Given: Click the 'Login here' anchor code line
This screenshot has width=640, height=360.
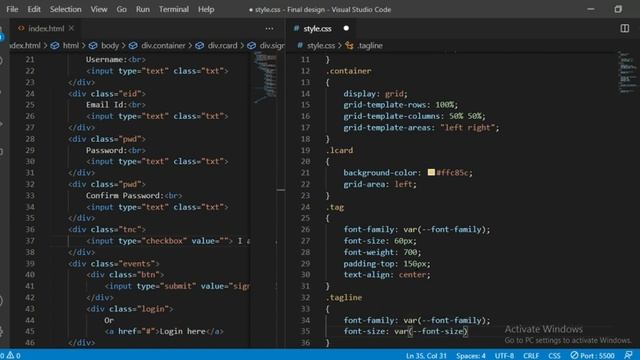Looking at the screenshot, I should (x=164, y=331).
